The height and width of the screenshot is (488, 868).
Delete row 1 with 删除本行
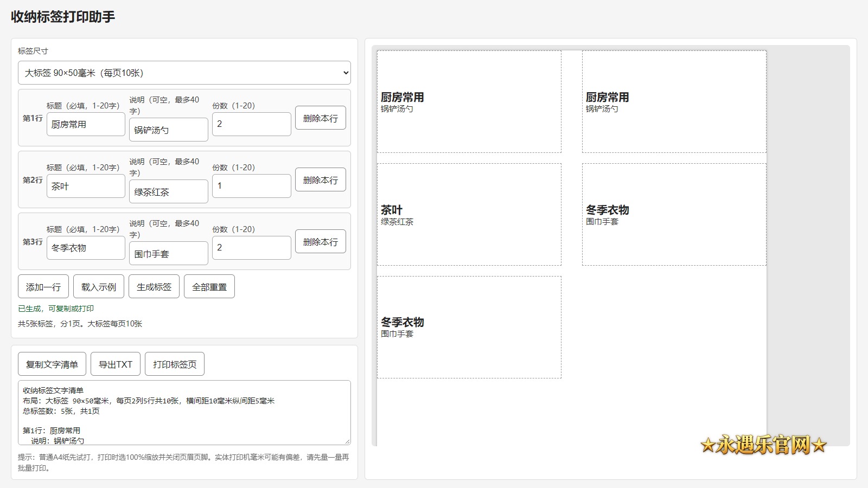[321, 118]
